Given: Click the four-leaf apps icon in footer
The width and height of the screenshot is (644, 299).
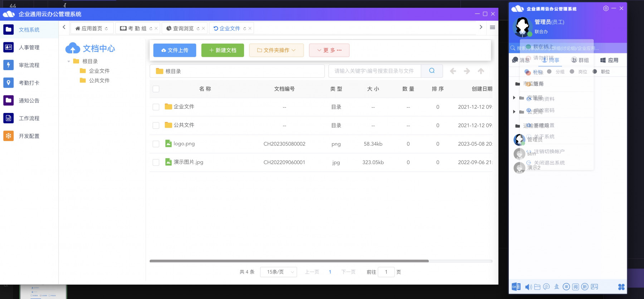Looking at the screenshot, I should point(621,287).
